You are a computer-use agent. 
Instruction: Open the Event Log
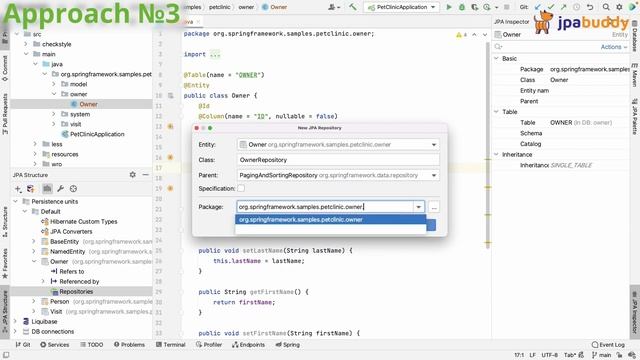(x=608, y=344)
